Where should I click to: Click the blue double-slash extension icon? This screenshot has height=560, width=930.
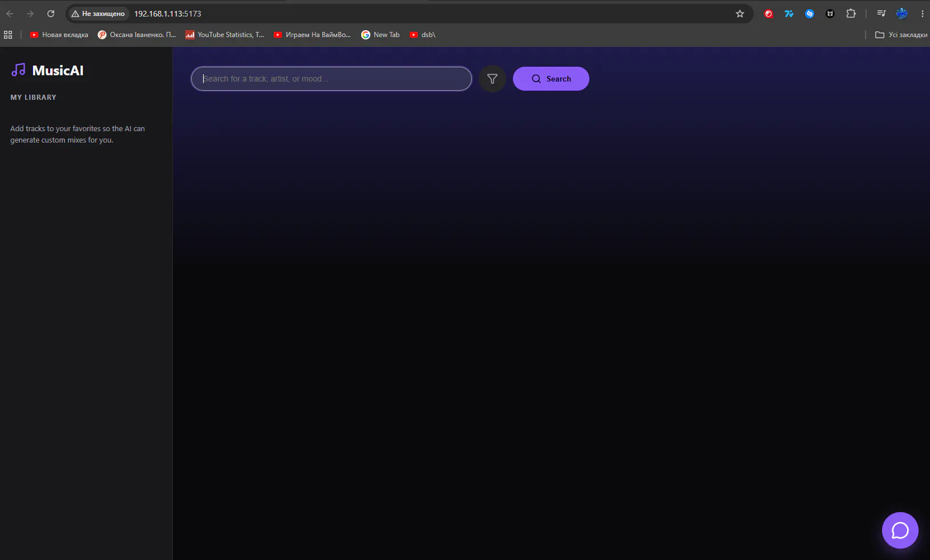789,14
